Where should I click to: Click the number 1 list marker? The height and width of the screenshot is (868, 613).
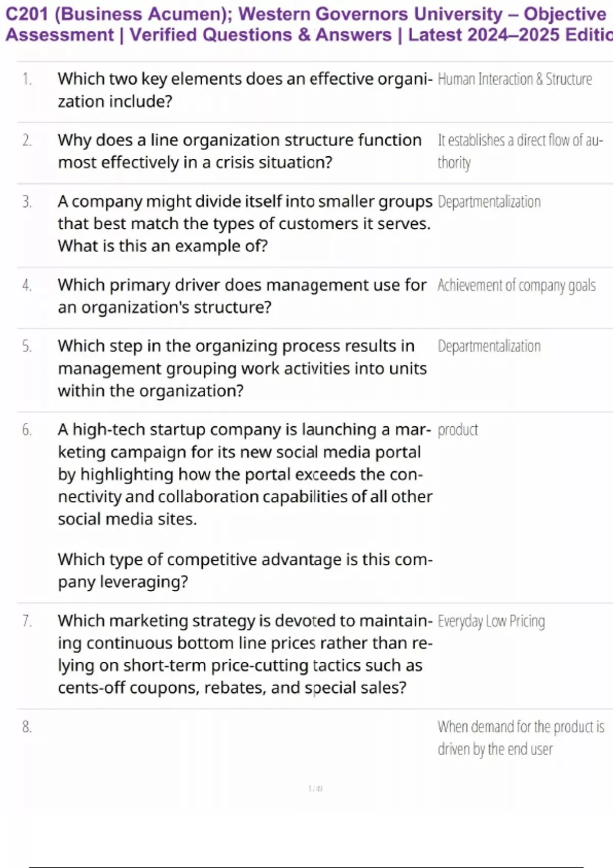coord(27,79)
